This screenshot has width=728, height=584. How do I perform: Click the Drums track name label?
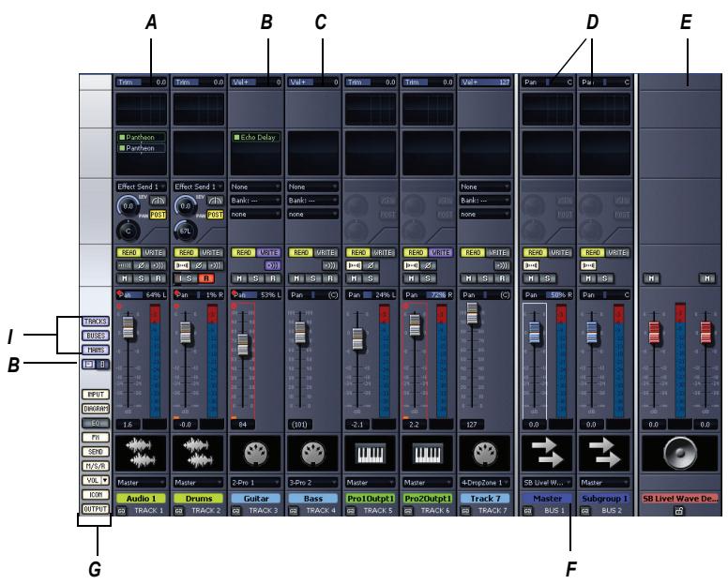198,499
